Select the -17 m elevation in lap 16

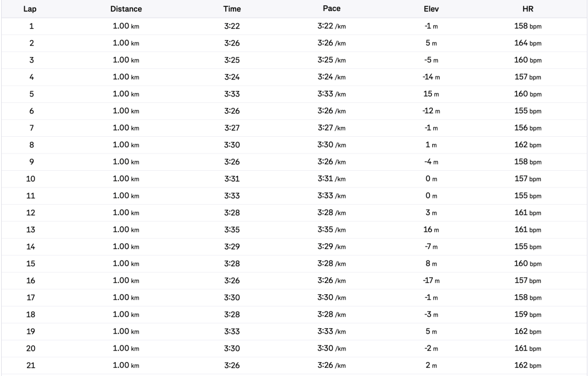pyautogui.click(x=431, y=281)
